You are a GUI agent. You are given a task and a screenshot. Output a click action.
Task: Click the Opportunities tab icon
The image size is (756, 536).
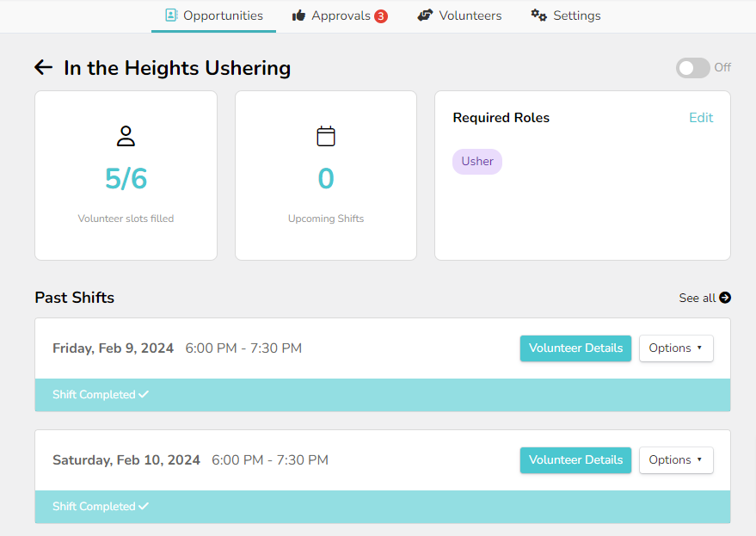pyautogui.click(x=171, y=15)
